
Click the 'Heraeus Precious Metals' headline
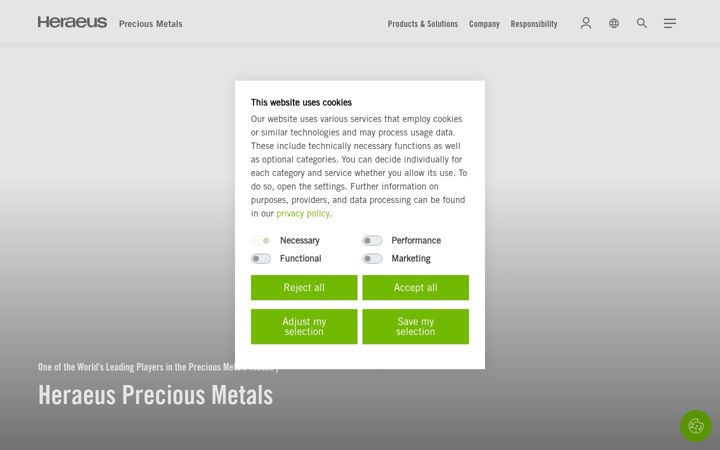point(155,395)
